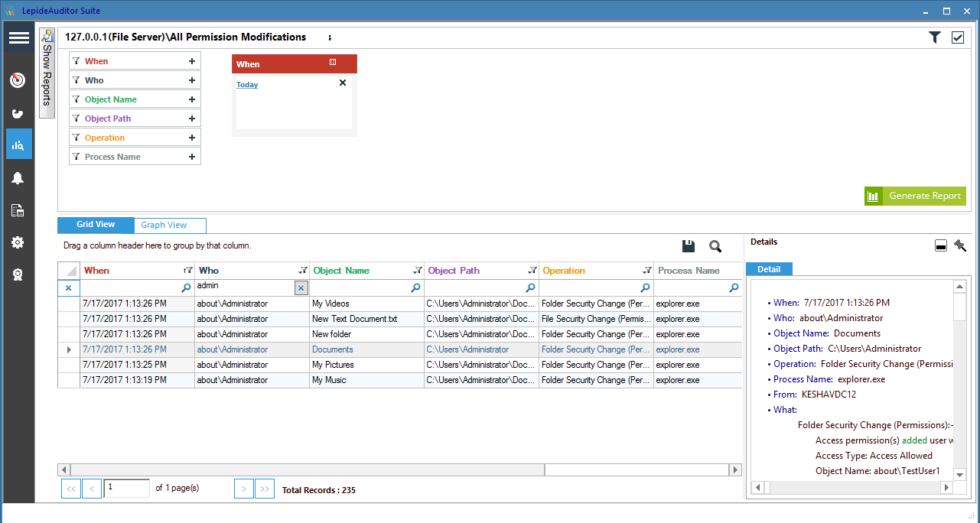Expand the When filter with its plus
980x523 pixels.
(192, 61)
